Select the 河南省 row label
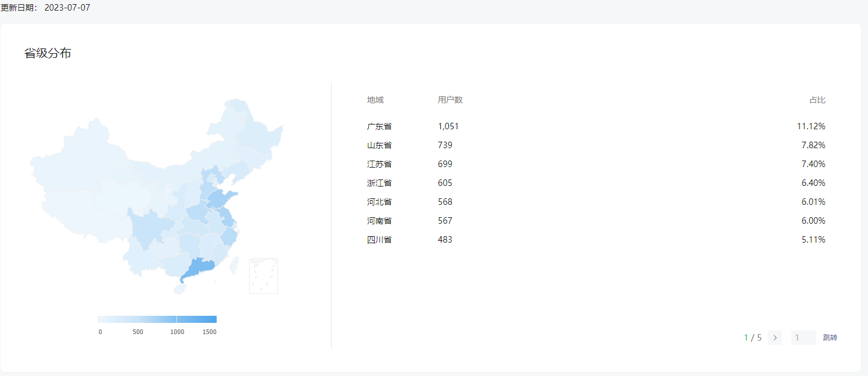Image resolution: width=868 pixels, height=376 pixels. [x=379, y=221]
